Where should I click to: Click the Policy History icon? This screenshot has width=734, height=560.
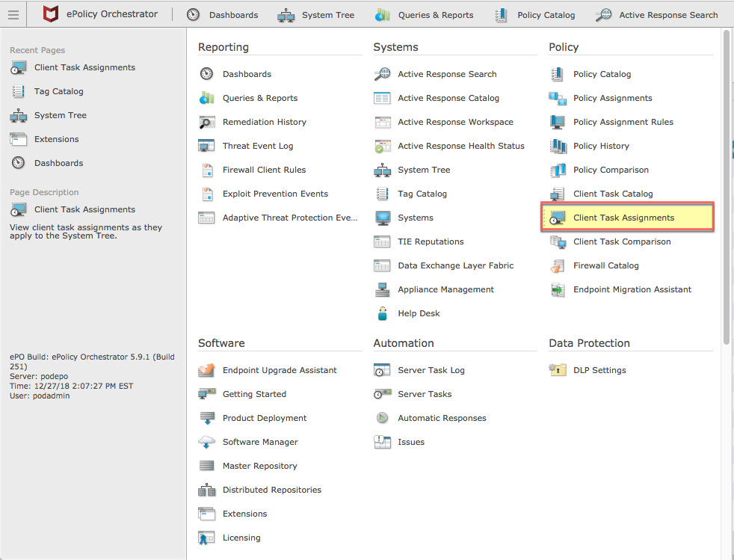click(558, 146)
